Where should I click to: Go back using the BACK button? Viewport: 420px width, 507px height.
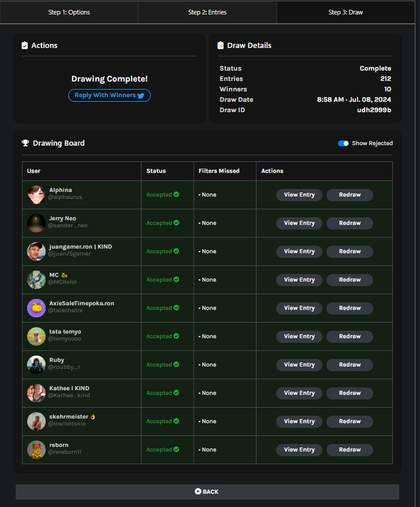[x=207, y=491]
